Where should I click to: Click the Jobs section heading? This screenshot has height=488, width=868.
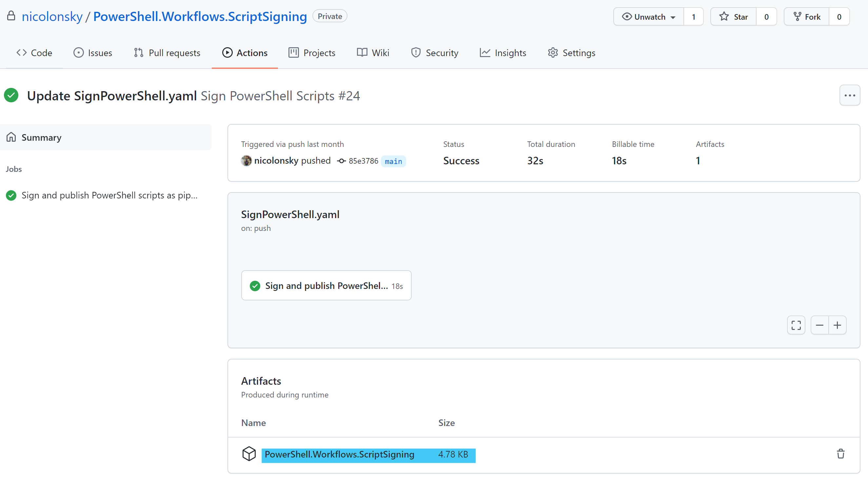coord(14,169)
